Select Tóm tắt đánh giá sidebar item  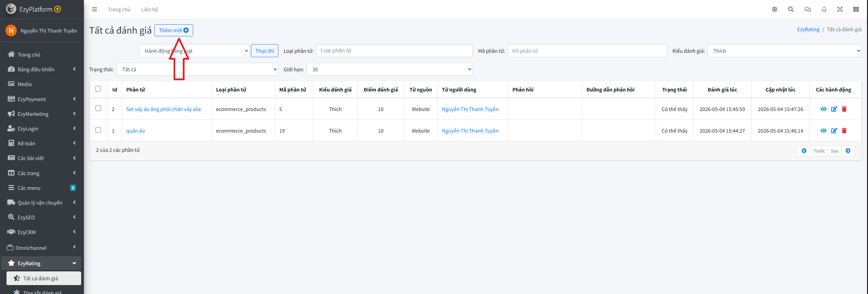(x=44, y=291)
